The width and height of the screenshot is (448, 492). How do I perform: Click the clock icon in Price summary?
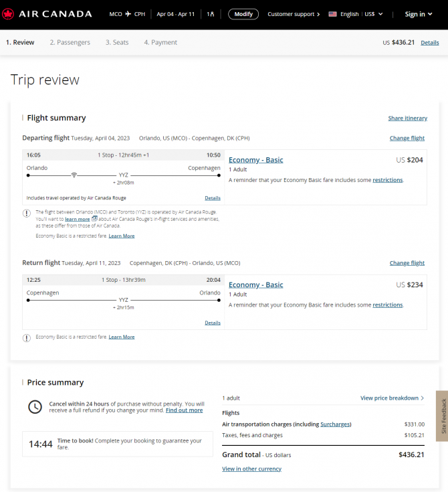click(x=35, y=407)
